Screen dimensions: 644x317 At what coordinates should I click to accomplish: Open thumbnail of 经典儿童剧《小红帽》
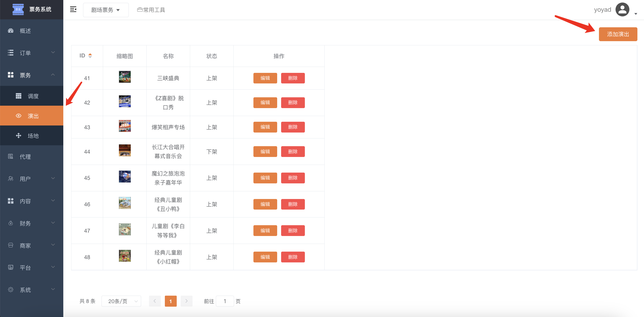[x=125, y=256]
